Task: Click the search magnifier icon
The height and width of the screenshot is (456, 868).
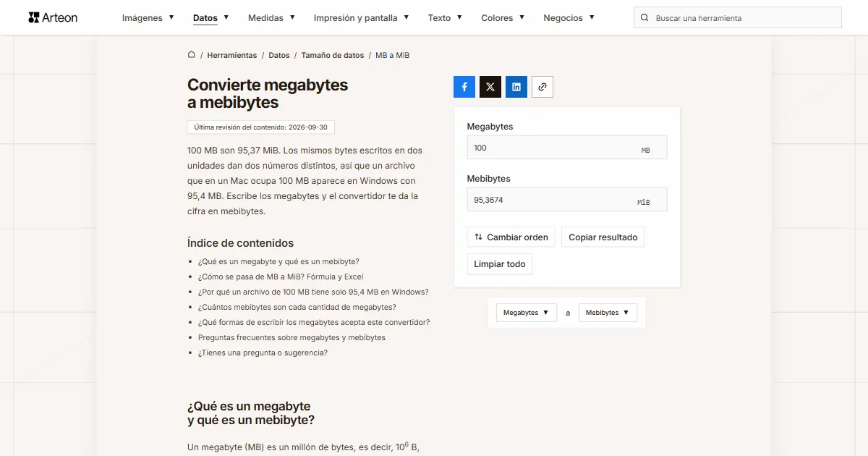Action: (645, 18)
